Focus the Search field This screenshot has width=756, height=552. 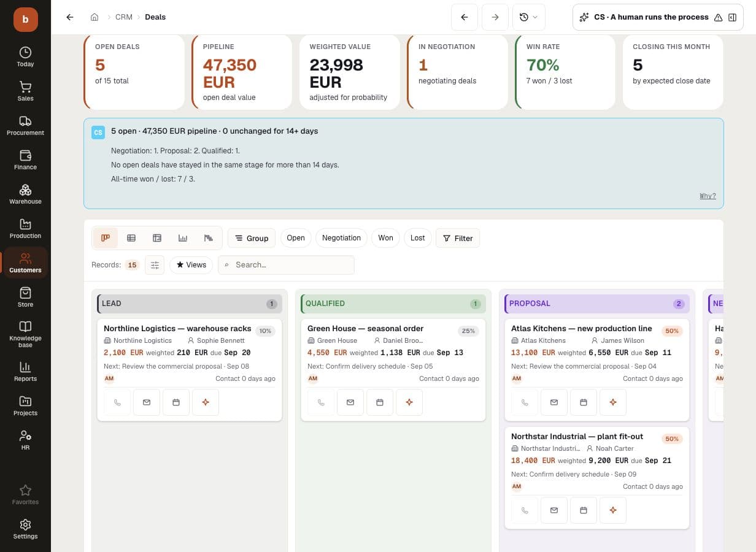pos(286,265)
